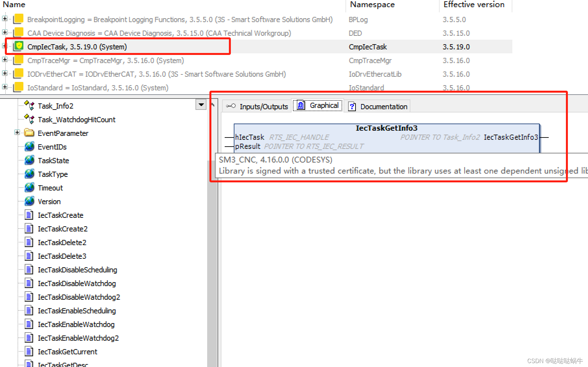Select the EventIDs entry
588x367 pixels.
pyautogui.click(x=52, y=147)
